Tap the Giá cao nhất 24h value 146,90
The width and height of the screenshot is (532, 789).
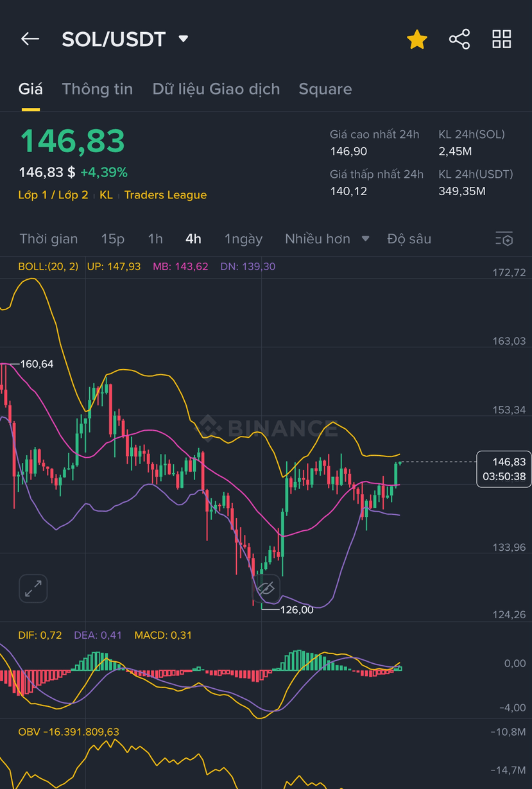click(348, 152)
